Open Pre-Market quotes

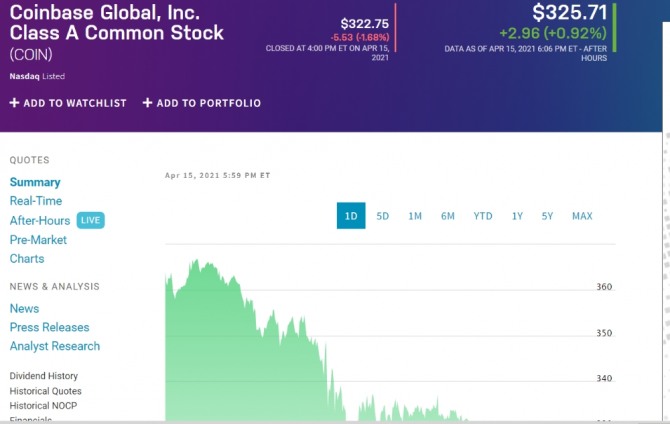pos(38,240)
